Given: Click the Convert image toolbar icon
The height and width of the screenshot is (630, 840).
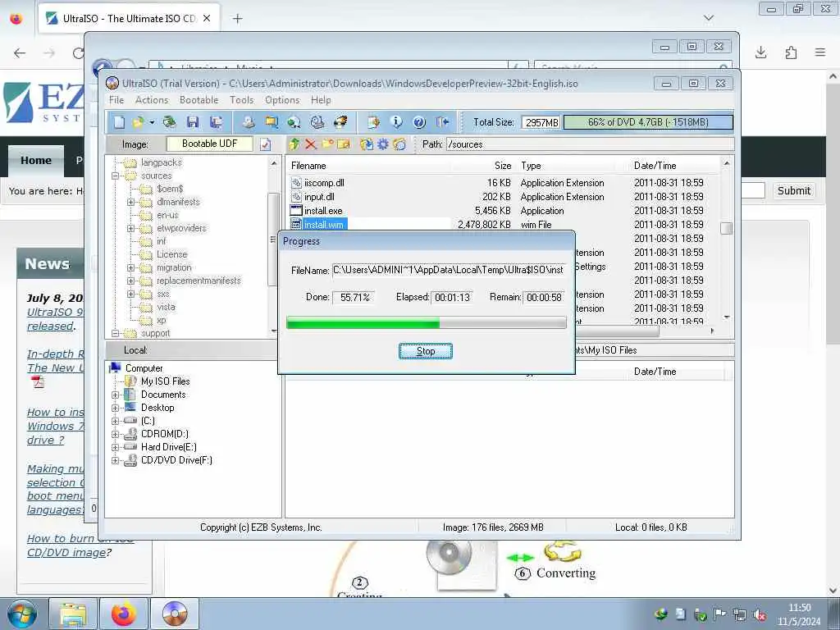Looking at the screenshot, I should pos(294,122).
